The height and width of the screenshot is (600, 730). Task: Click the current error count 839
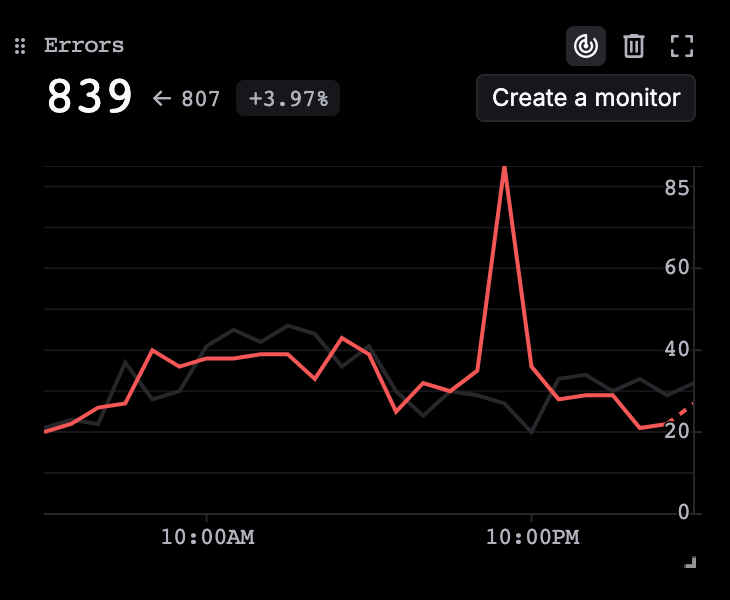[89, 96]
